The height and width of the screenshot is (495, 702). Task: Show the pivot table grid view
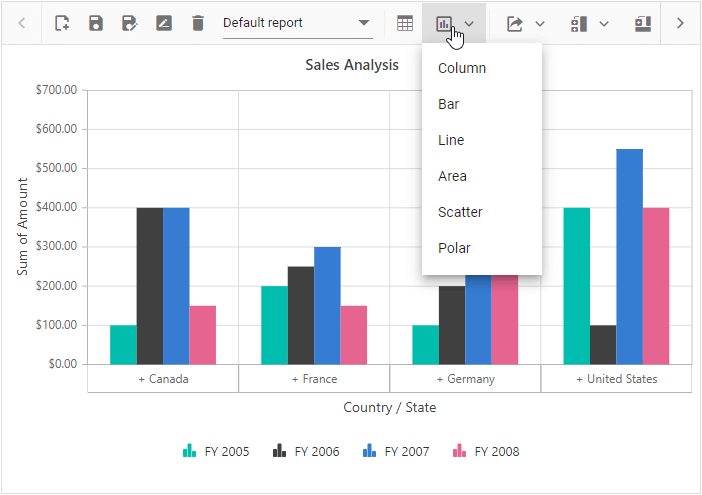tap(405, 23)
